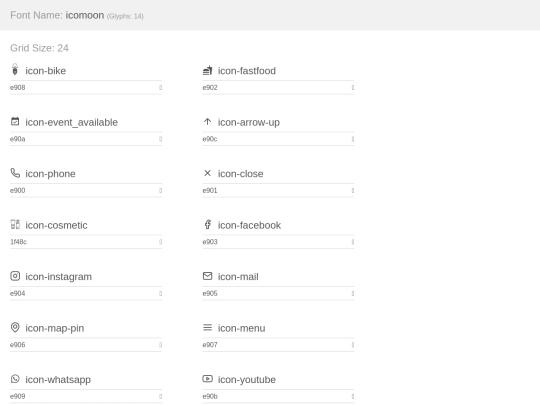Click the cosmetic glyph icon

point(15,224)
